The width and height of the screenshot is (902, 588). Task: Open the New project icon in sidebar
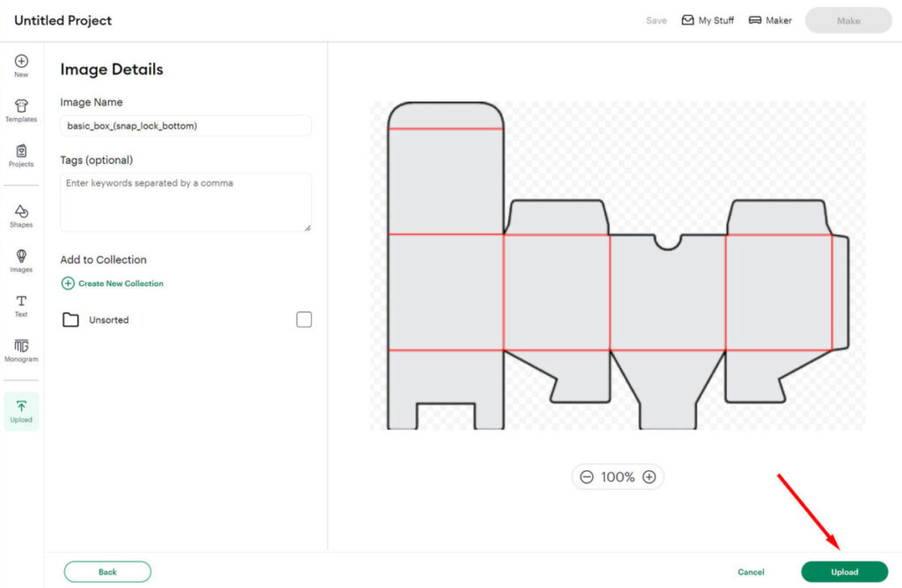(x=21, y=65)
